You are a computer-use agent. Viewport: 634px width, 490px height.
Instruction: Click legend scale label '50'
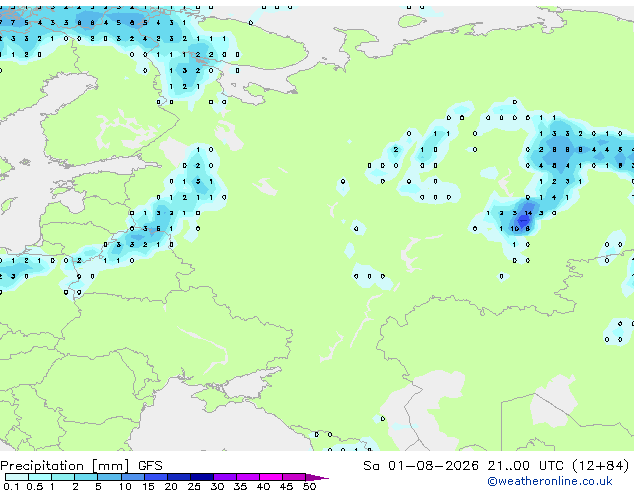310,486
